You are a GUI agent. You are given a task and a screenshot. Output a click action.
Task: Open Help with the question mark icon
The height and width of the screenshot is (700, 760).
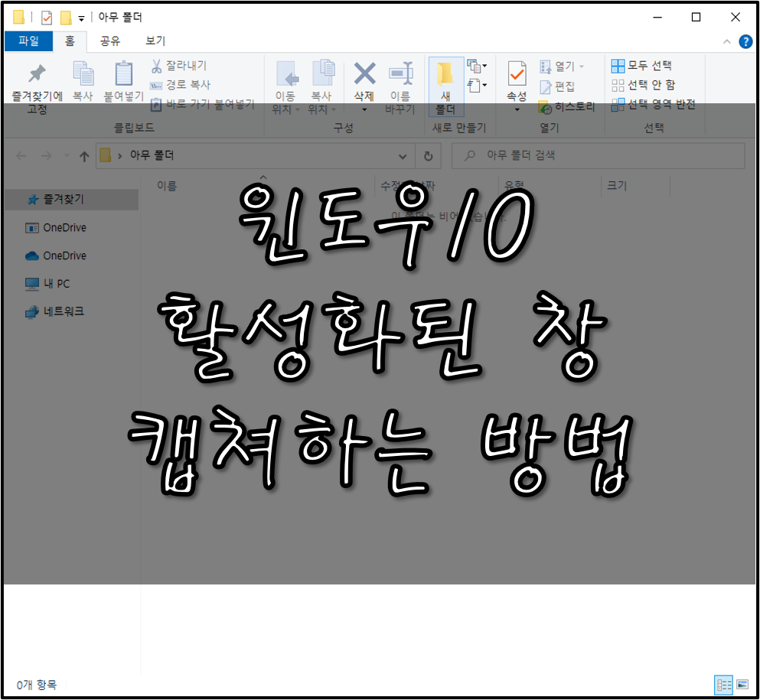(x=745, y=41)
